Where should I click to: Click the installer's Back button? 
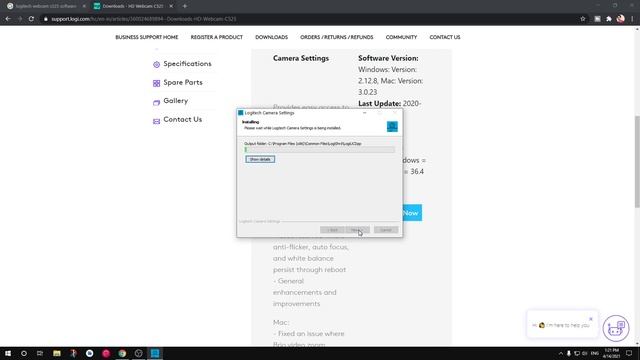(x=332, y=230)
